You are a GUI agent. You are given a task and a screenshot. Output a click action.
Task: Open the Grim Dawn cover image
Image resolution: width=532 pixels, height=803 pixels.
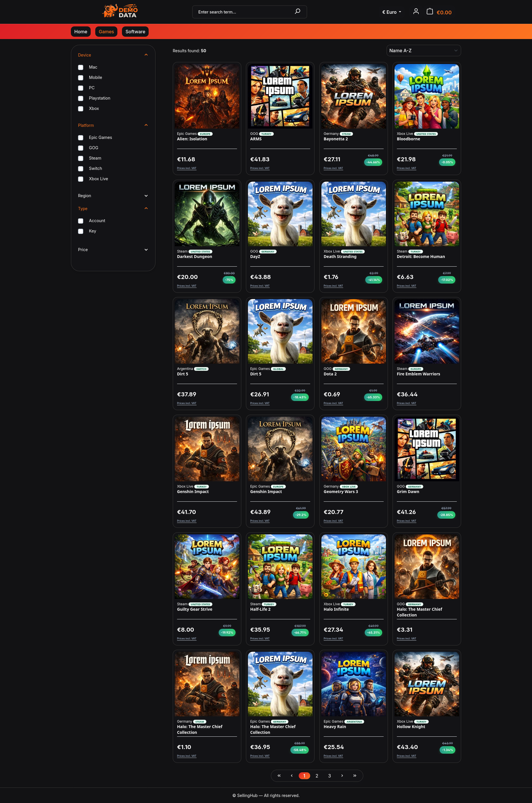pos(427,449)
